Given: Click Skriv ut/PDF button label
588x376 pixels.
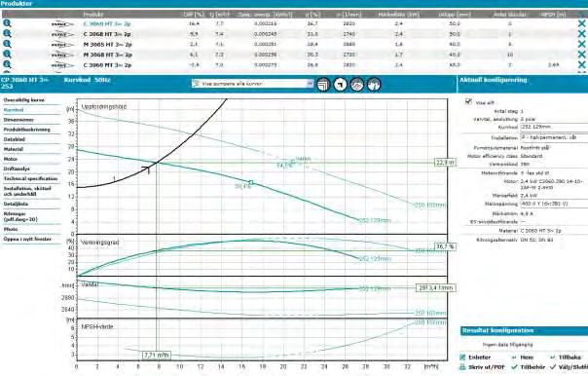Looking at the screenshot, I should [x=487, y=367].
